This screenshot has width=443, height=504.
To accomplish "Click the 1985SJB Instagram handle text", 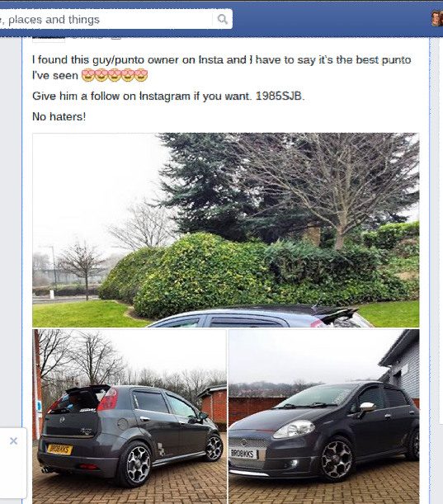I will pyautogui.click(x=279, y=96).
